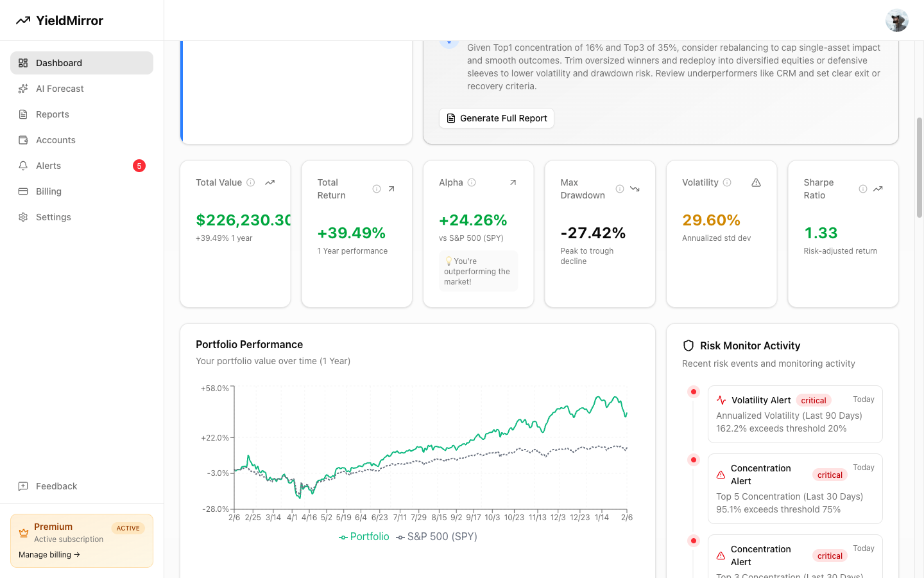Click Volatility warning triangle icon
The image size is (924, 578).
pyautogui.click(x=756, y=182)
